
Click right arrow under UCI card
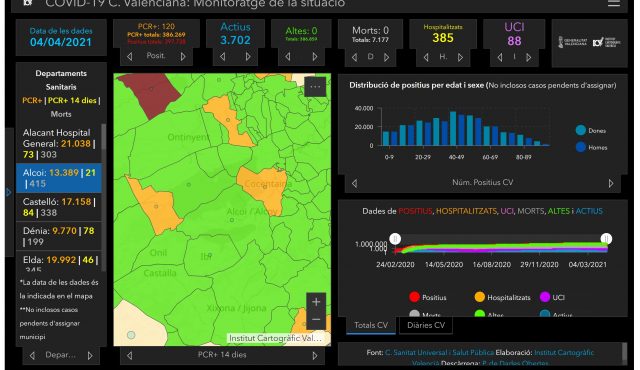click(x=529, y=58)
